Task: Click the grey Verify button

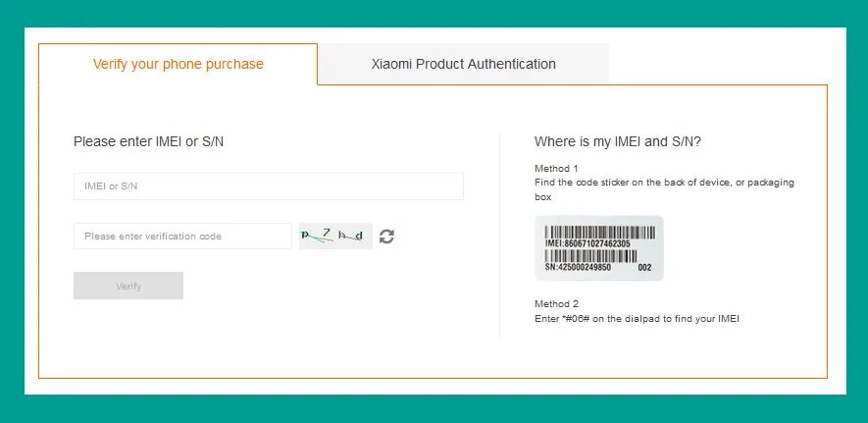Action: (x=128, y=286)
